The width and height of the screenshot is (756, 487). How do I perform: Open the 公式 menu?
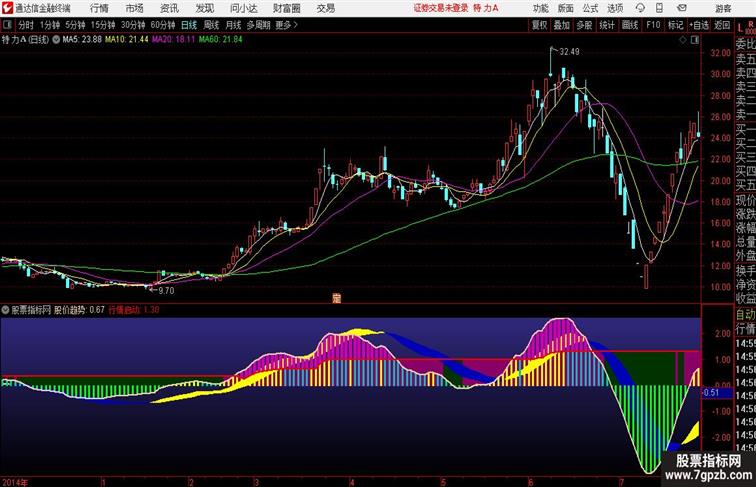(590, 8)
